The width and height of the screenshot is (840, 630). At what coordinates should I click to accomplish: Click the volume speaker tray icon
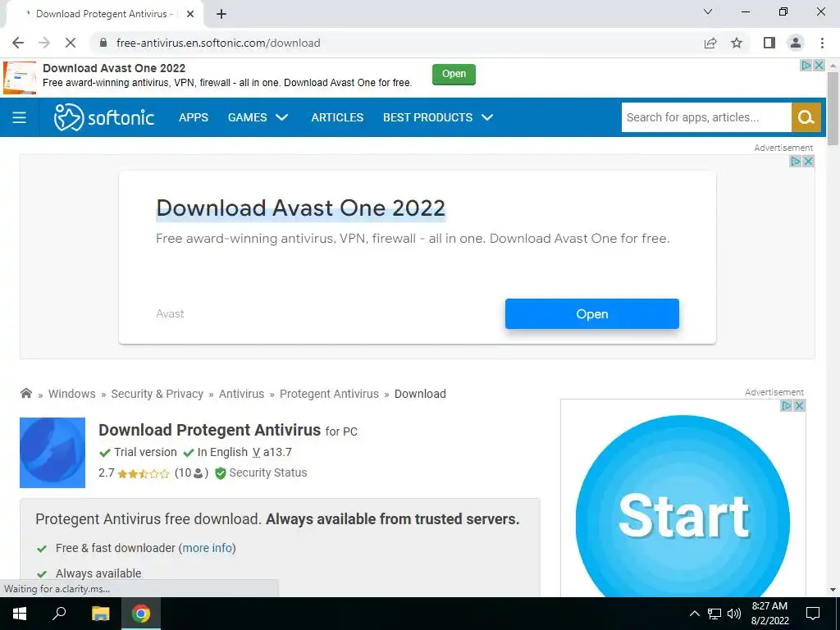click(x=734, y=614)
